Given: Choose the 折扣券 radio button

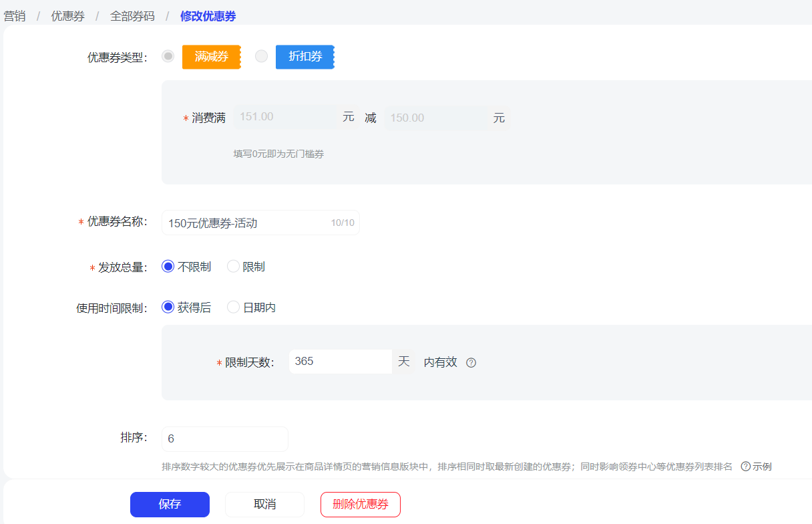Looking at the screenshot, I should pyautogui.click(x=261, y=56).
